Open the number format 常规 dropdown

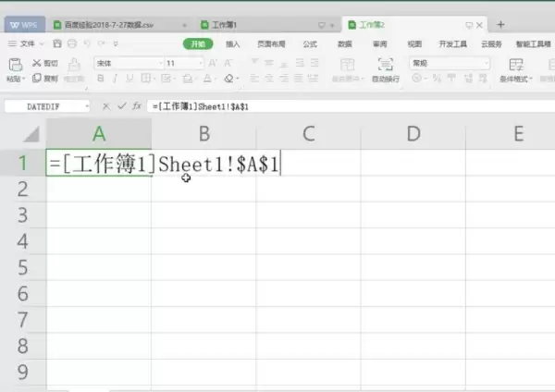[487, 63]
